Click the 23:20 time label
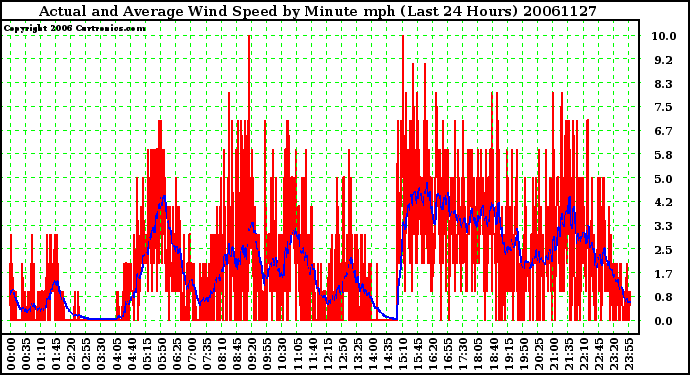Screen dimensions: 690x375 (x=613, y=354)
